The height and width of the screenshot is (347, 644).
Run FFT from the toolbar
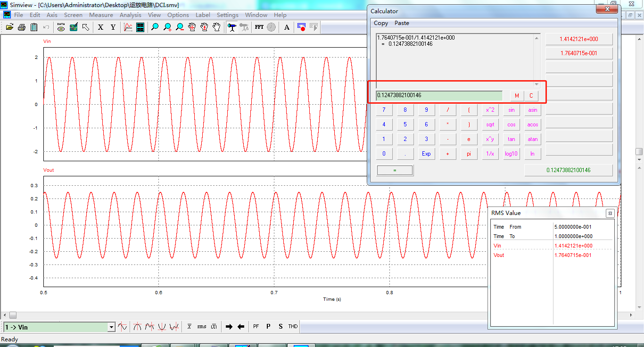[x=259, y=27]
